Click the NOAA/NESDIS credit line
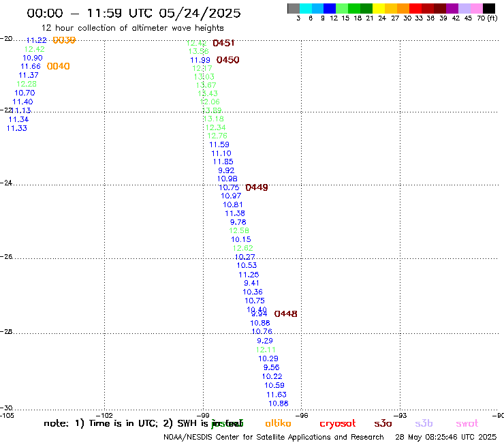The width and height of the screenshot is (504, 443). click(274, 438)
